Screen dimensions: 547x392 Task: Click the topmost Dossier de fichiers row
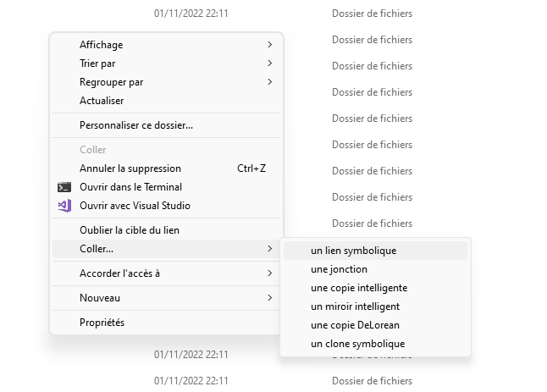(x=372, y=14)
